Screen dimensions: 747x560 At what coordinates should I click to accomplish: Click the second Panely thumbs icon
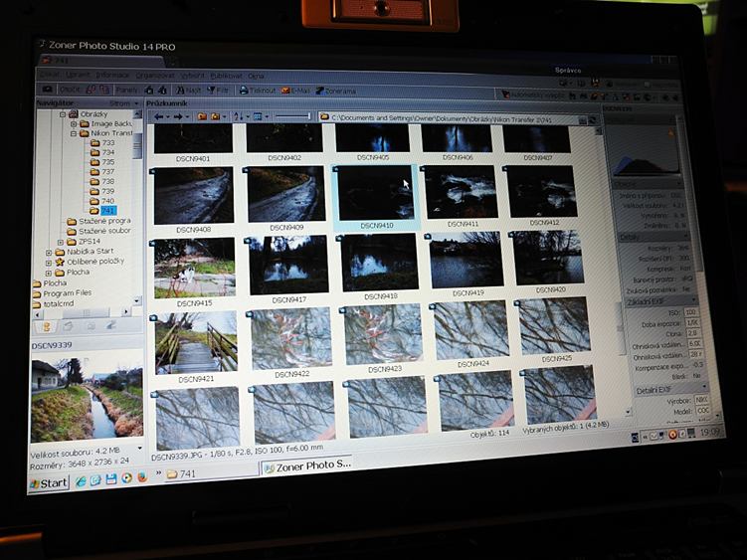click(x=162, y=90)
